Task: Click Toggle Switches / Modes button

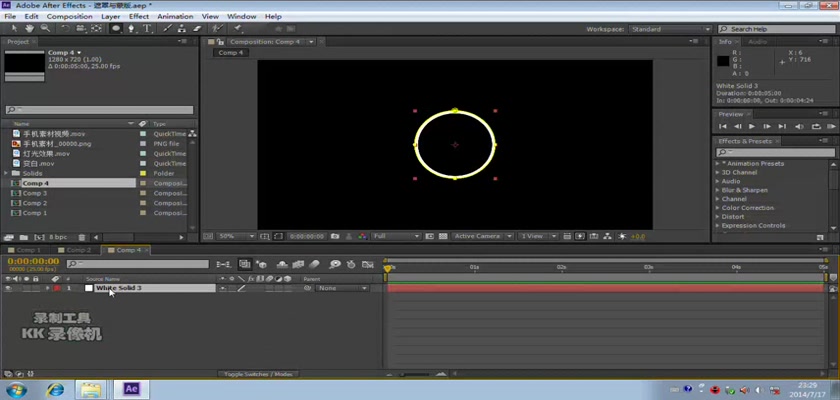Action: tap(260, 374)
